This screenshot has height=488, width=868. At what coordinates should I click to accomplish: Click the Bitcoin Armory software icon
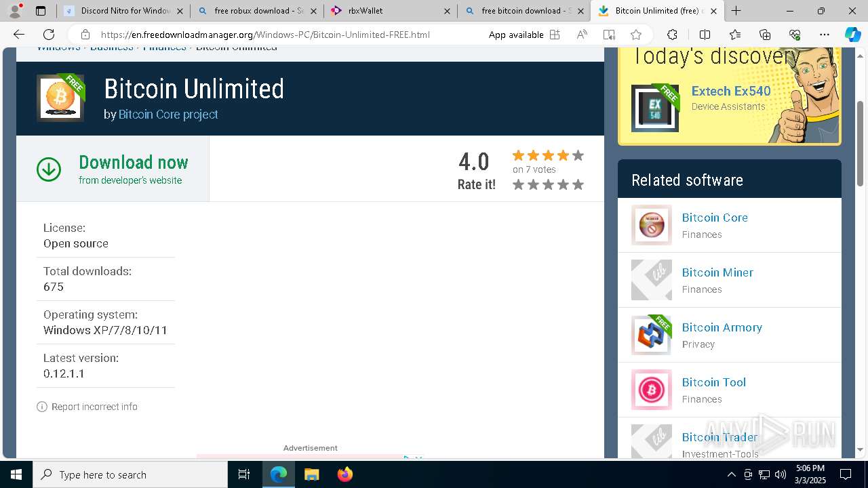coord(652,335)
